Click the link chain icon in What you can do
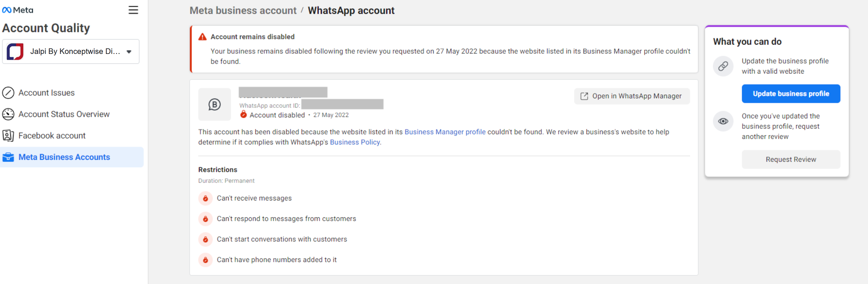 coord(723,66)
